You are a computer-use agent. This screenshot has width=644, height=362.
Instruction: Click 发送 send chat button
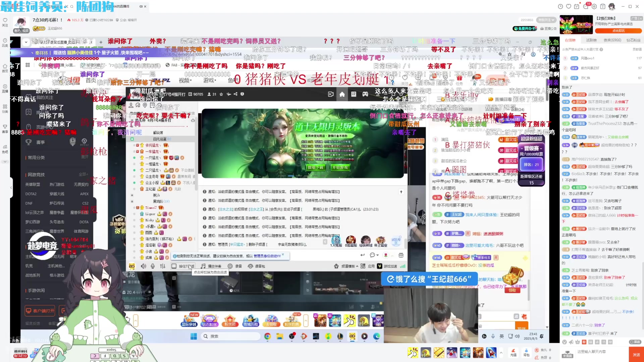pyautogui.click(x=636, y=354)
